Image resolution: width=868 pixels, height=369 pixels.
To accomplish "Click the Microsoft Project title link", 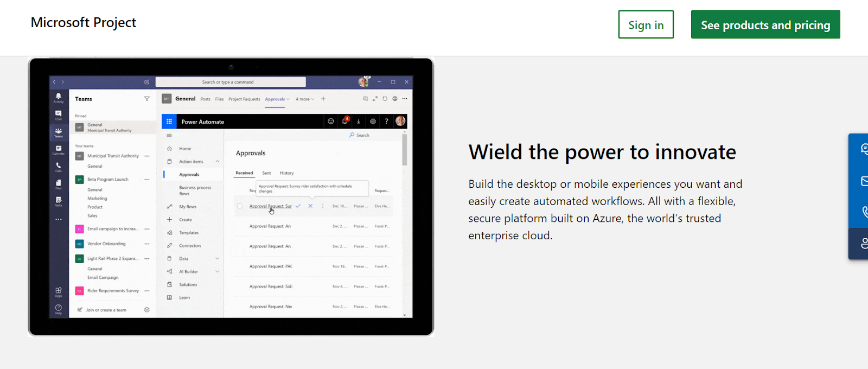I will 83,22.
